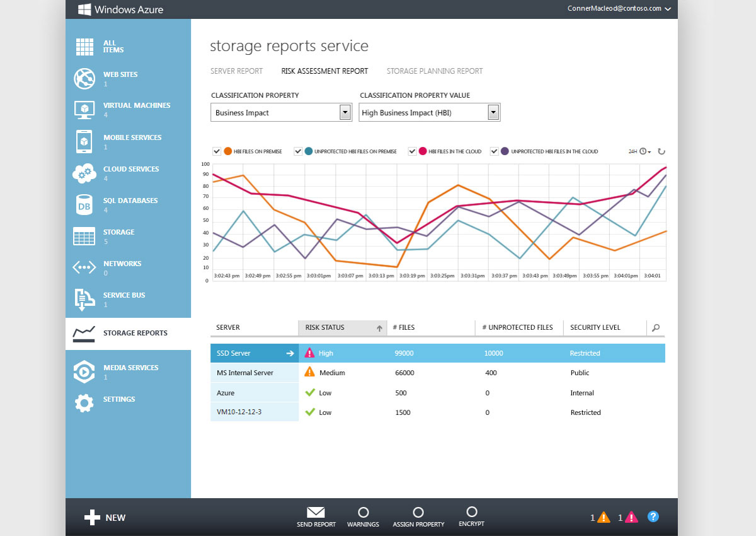Viewport: 756px width, 536px height.
Task: Open the All Items grid icon
Action: [x=84, y=47]
